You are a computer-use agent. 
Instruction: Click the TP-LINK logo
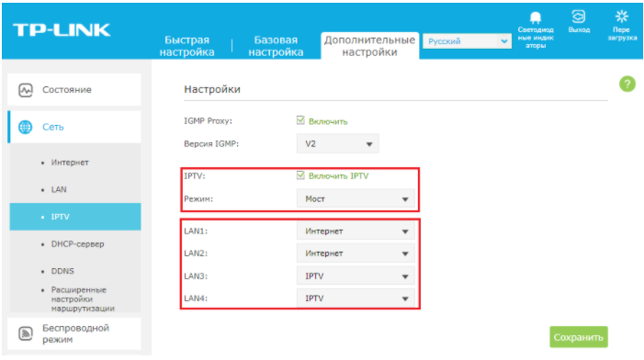pyautogui.click(x=62, y=30)
